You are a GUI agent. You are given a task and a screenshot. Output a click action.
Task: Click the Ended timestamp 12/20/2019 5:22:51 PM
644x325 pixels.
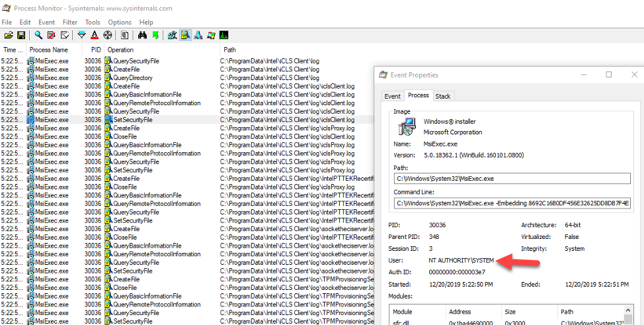[598, 284]
